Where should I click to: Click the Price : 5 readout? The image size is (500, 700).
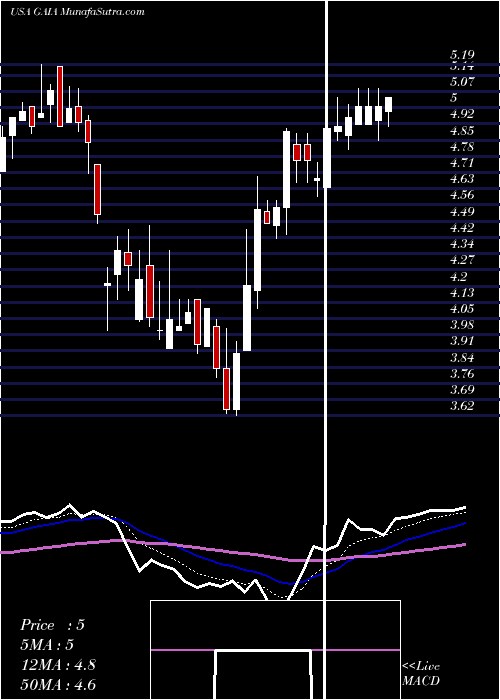(x=52, y=625)
